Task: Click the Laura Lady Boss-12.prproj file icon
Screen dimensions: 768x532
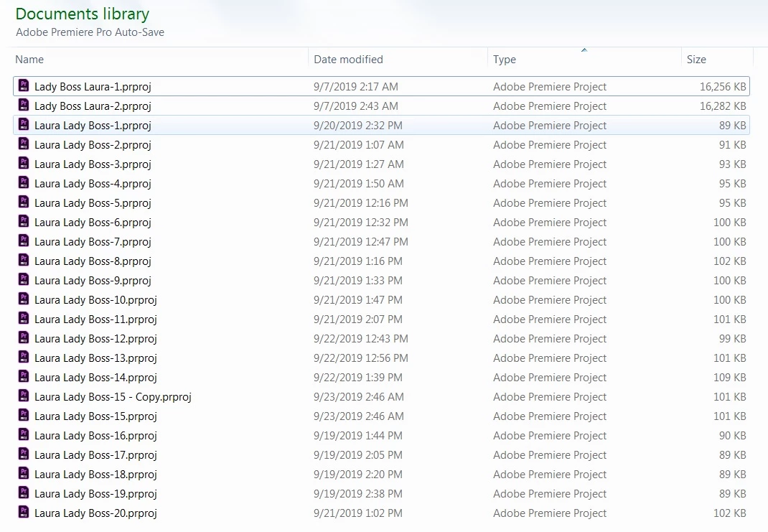Action: click(24, 337)
